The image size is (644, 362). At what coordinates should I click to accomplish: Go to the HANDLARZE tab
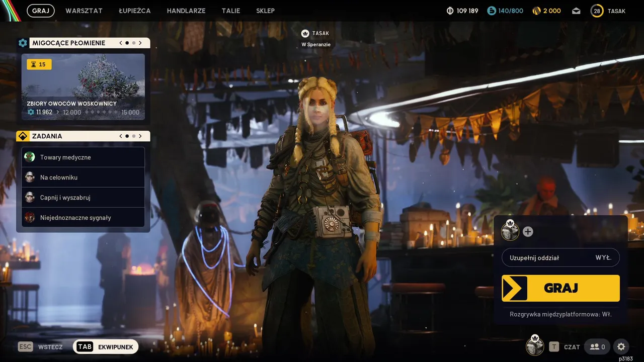point(186,11)
